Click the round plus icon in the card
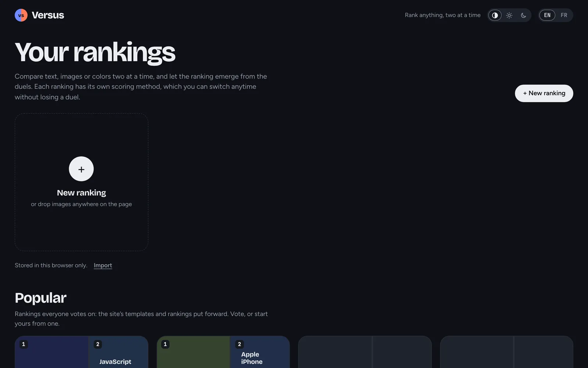The height and width of the screenshot is (368, 588). tap(81, 169)
